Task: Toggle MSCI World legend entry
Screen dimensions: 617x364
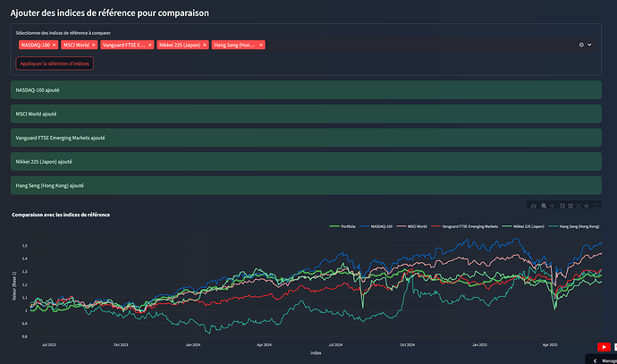Action: (418, 227)
